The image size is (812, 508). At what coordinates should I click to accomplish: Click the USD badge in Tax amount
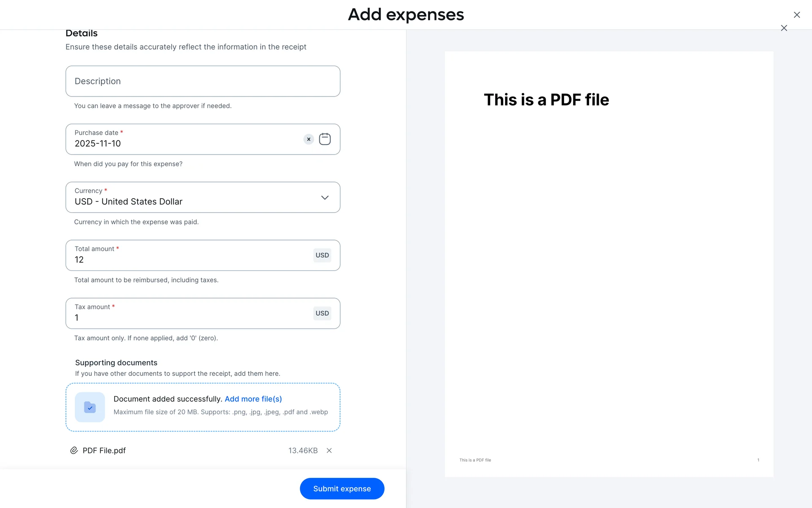point(322,313)
